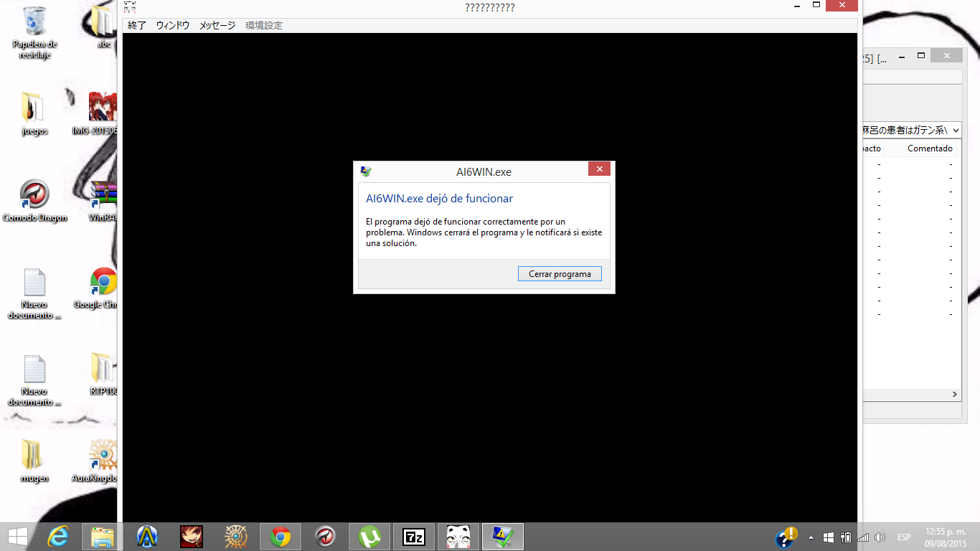Open Papelera de reciclaje on desktop
The height and width of the screenshot is (551, 980).
(x=34, y=22)
